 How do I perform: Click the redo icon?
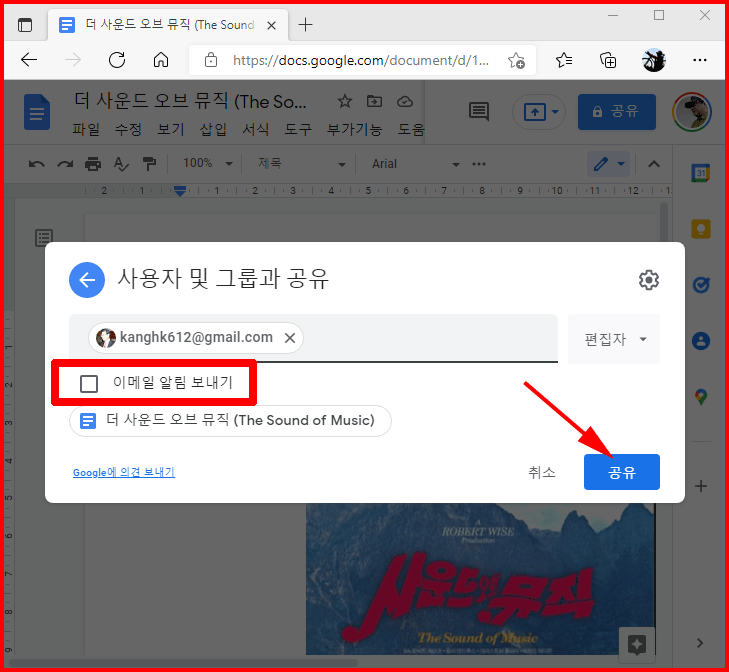(65, 164)
